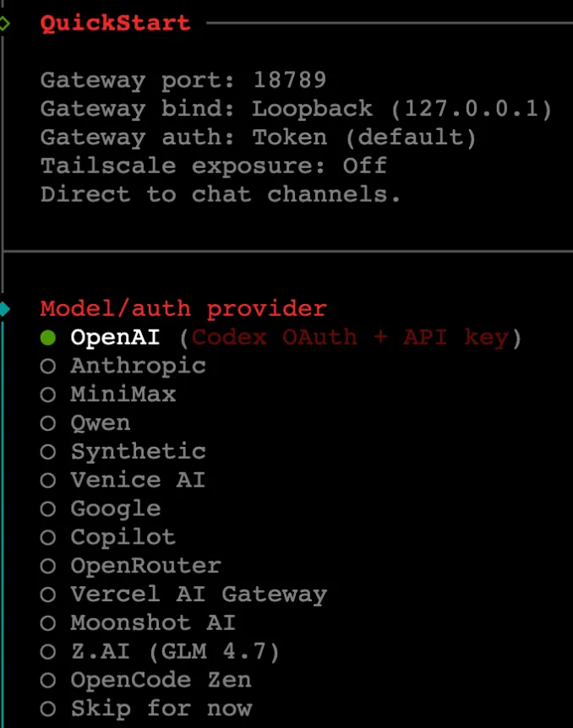Viewport: 573px width, 728px height.
Task: Choose the Vercel AI Gateway option
Action: (48, 595)
